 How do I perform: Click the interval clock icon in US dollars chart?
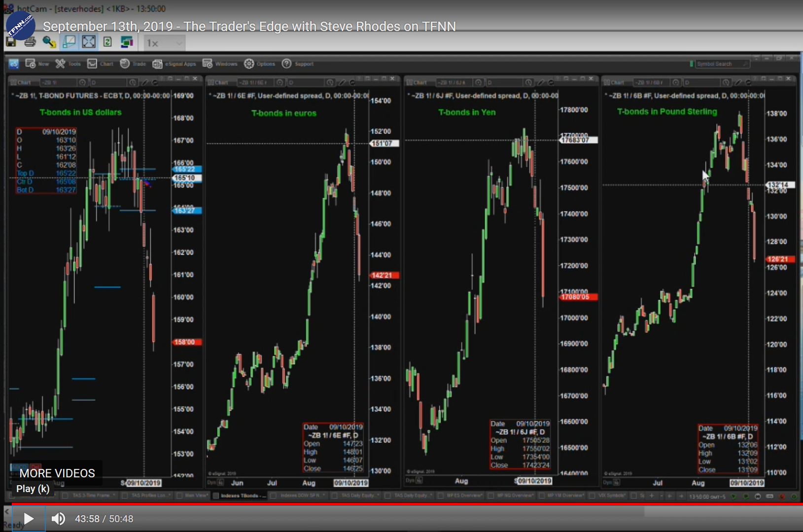(x=133, y=82)
